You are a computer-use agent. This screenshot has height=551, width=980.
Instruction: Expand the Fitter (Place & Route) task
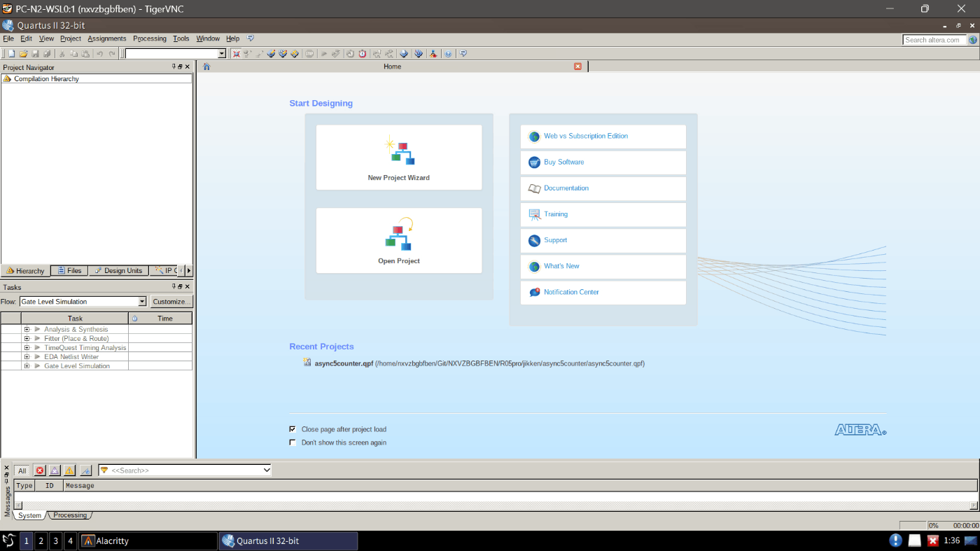pyautogui.click(x=27, y=338)
